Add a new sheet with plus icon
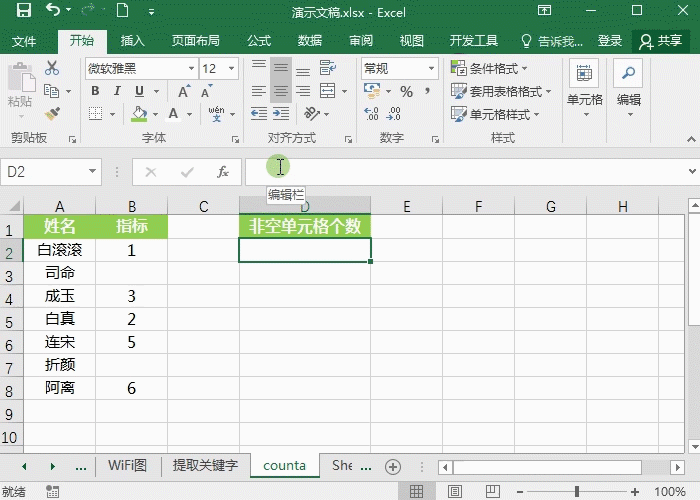 coord(393,466)
